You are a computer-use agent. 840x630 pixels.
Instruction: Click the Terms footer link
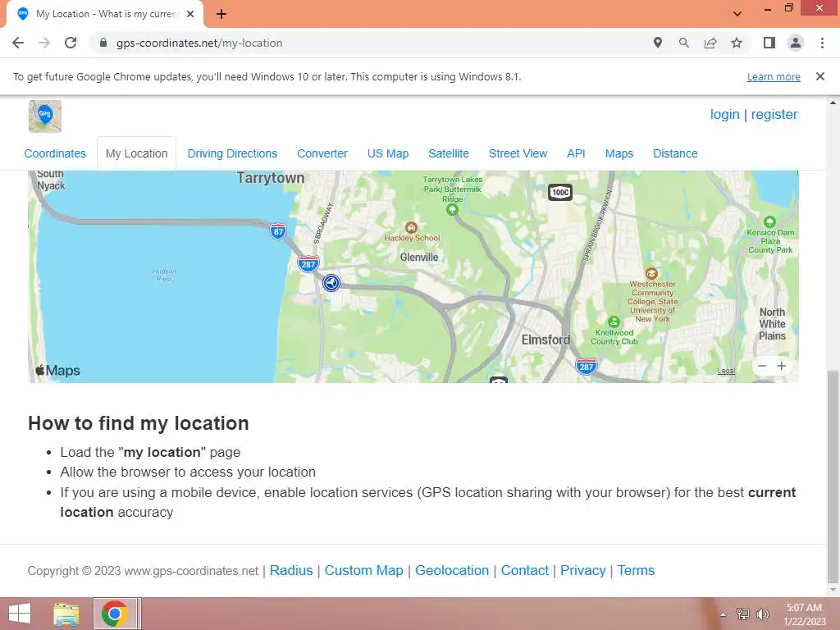(x=636, y=571)
